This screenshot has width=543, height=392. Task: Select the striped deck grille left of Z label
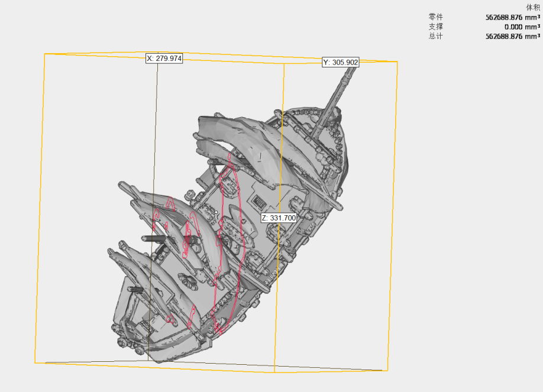[258, 203]
